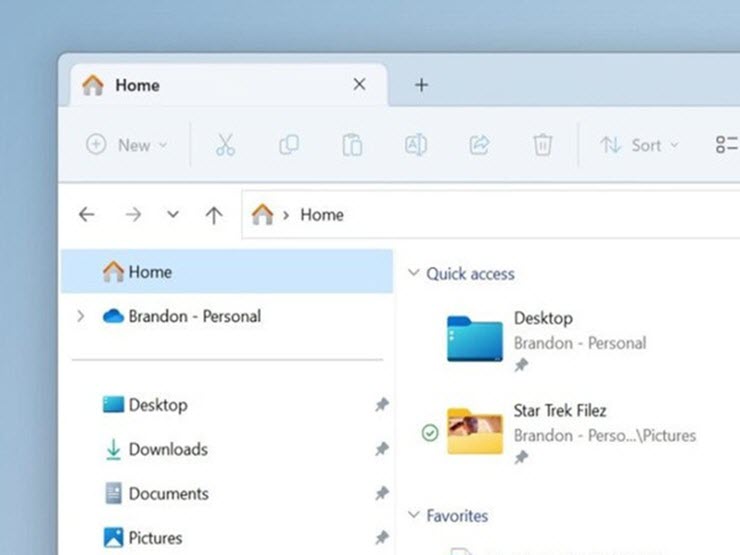The image size is (740, 555).
Task: Click the Delete trash can icon
Action: 542,145
